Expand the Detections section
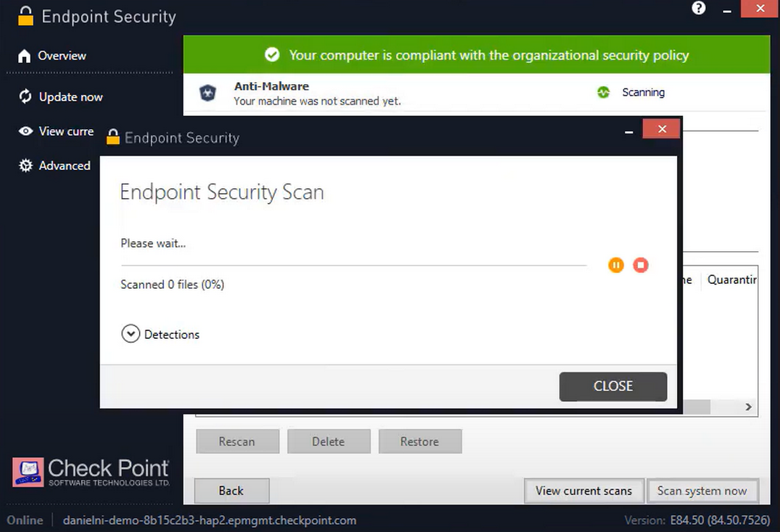Screen dimensions: 780x532 pyautogui.click(x=130, y=334)
